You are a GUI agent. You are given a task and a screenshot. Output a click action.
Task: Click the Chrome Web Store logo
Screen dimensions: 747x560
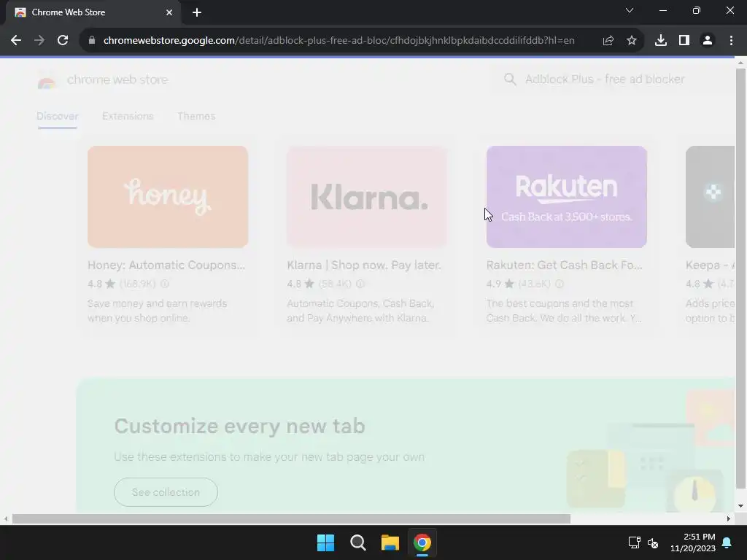coord(47,80)
